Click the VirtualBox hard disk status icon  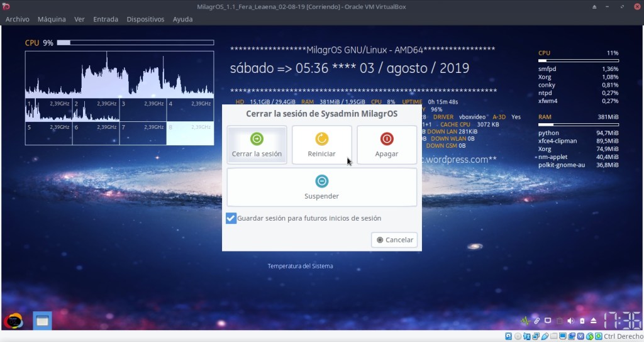click(x=508, y=336)
